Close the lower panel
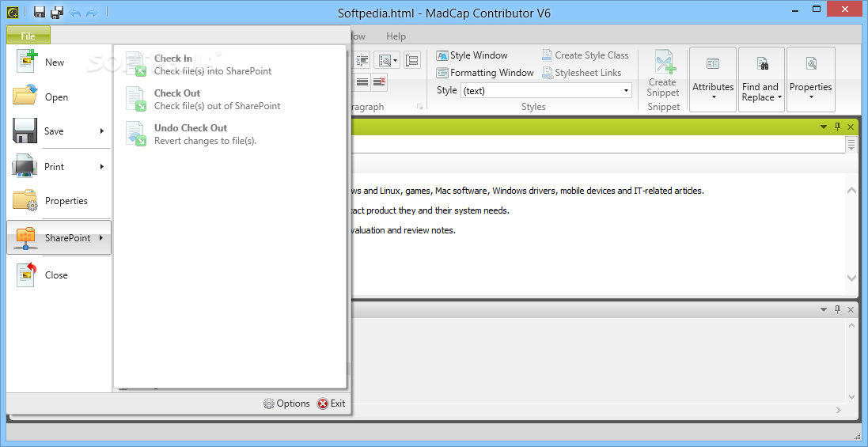 pyautogui.click(x=851, y=309)
